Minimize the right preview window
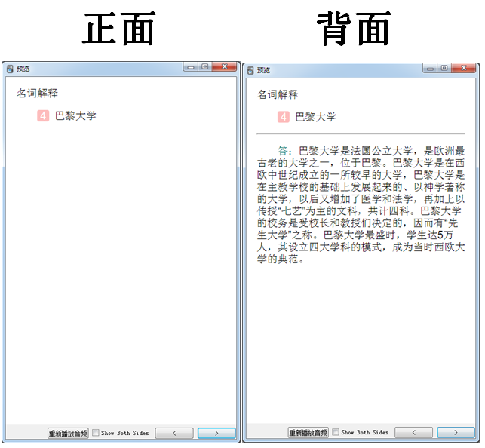The width and height of the screenshot is (485, 448). coord(430,69)
